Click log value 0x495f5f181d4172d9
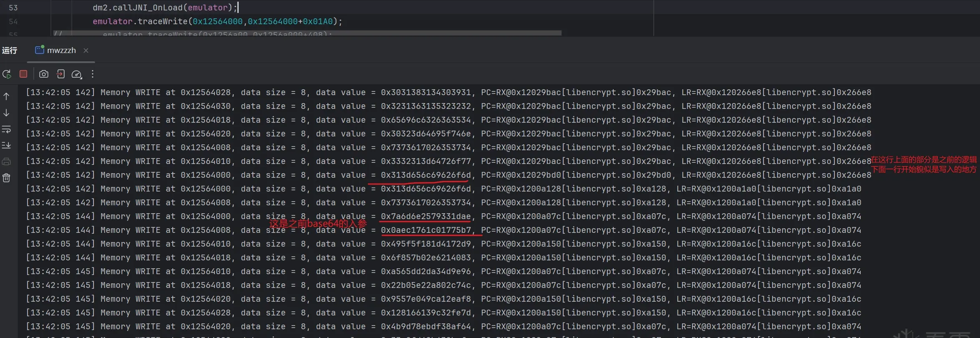 [426, 244]
